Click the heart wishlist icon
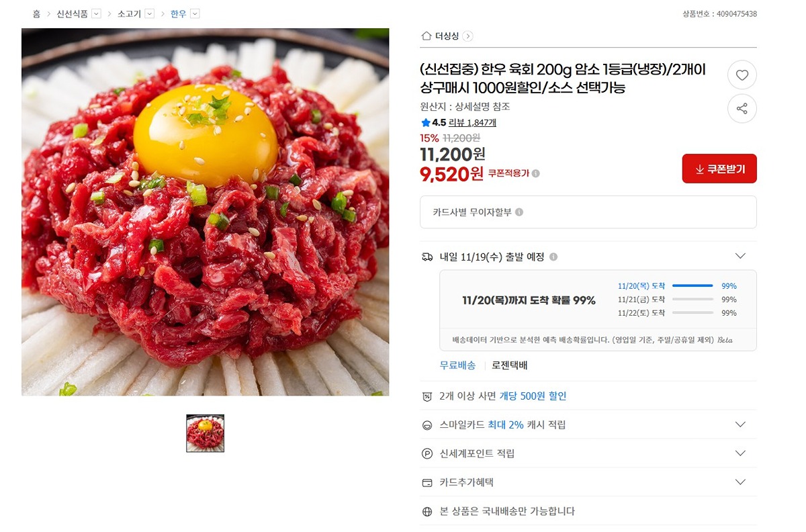Image resolution: width=806 pixels, height=532 pixels. (742, 75)
